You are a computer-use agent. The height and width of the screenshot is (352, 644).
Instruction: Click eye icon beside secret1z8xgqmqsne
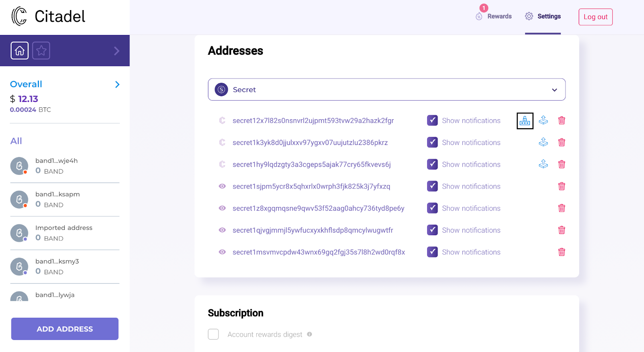tap(222, 208)
